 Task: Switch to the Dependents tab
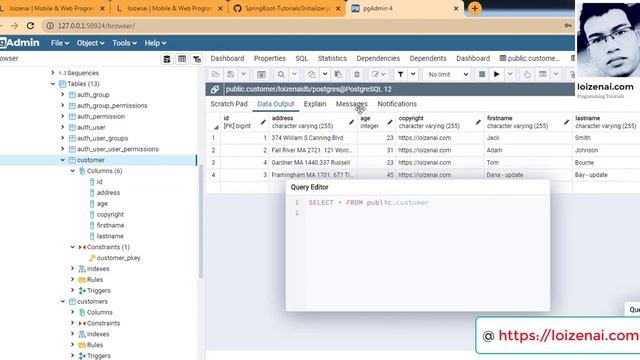428,58
